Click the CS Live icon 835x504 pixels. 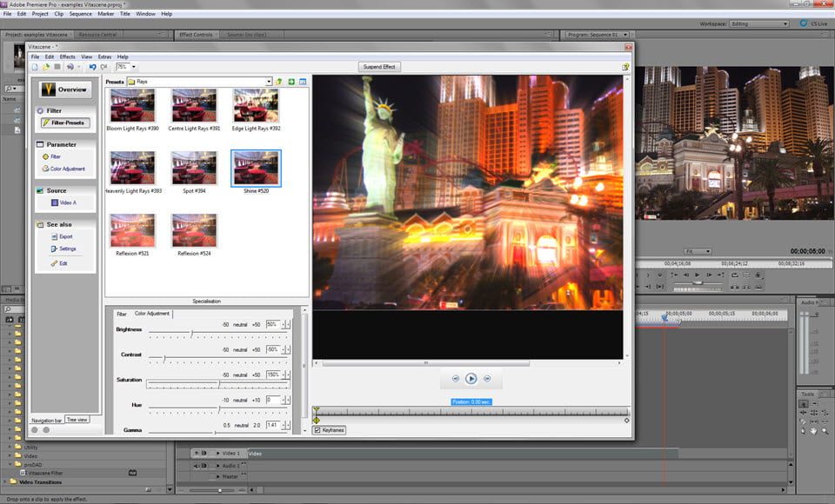pos(804,23)
